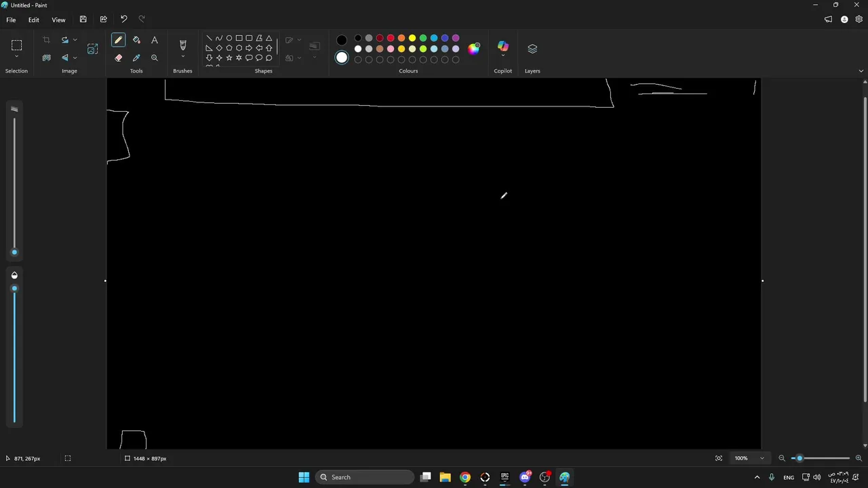
Task: Select the Fill bucket tool
Action: pos(136,40)
